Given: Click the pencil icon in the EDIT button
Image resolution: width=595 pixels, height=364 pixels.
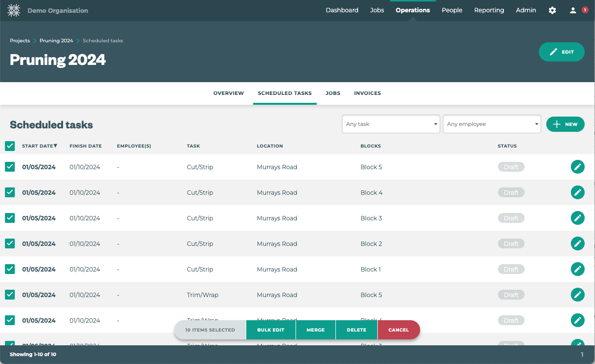Looking at the screenshot, I should pos(554,52).
